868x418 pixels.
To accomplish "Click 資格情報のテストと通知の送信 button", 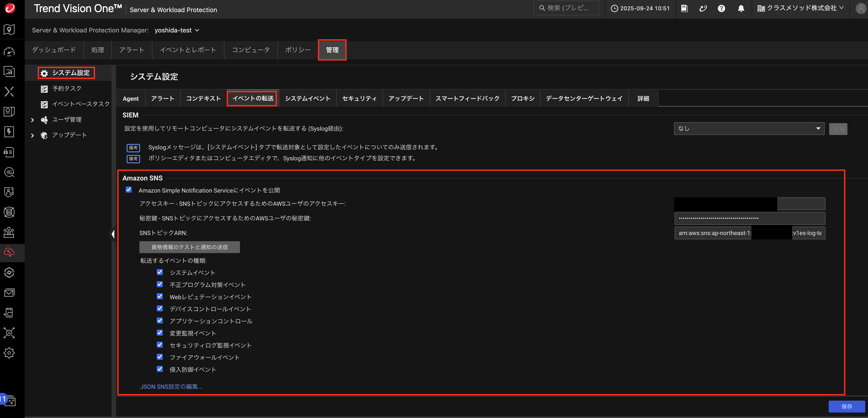I will [x=189, y=247].
